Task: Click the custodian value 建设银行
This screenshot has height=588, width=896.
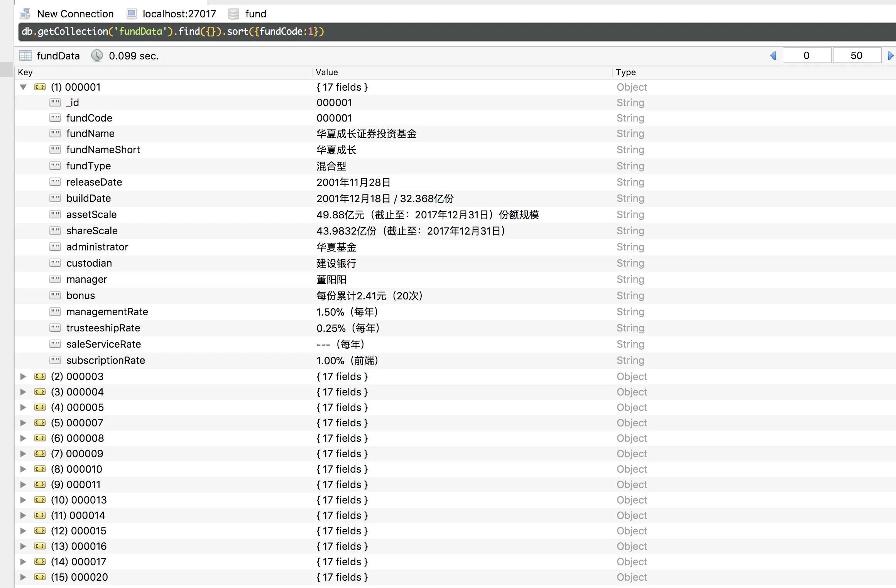Action: coord(336,263)
